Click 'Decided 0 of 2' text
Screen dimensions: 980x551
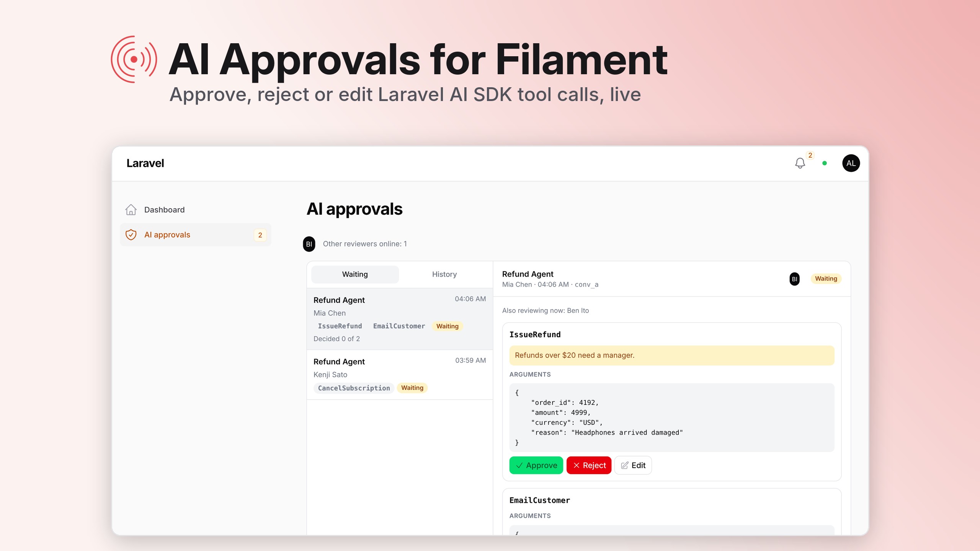click(x=336, y=339)
